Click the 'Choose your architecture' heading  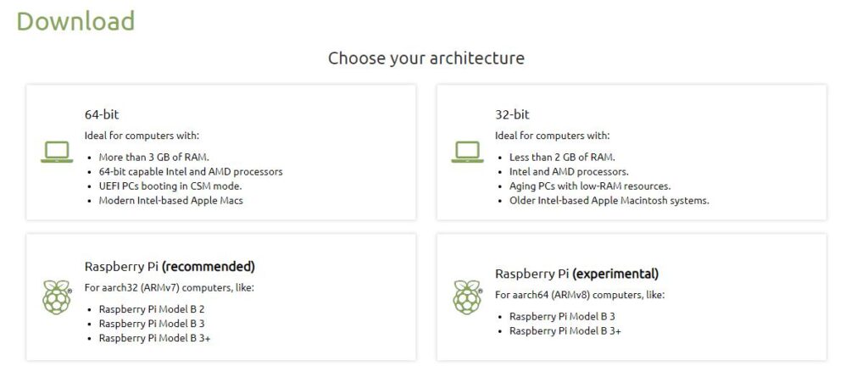click(x=426, y=58)
